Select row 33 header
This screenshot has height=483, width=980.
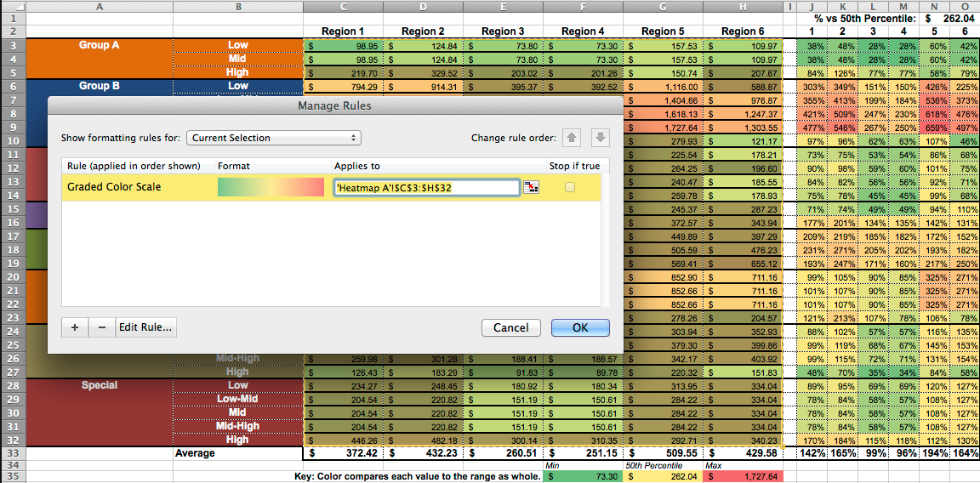coord(13,453)
